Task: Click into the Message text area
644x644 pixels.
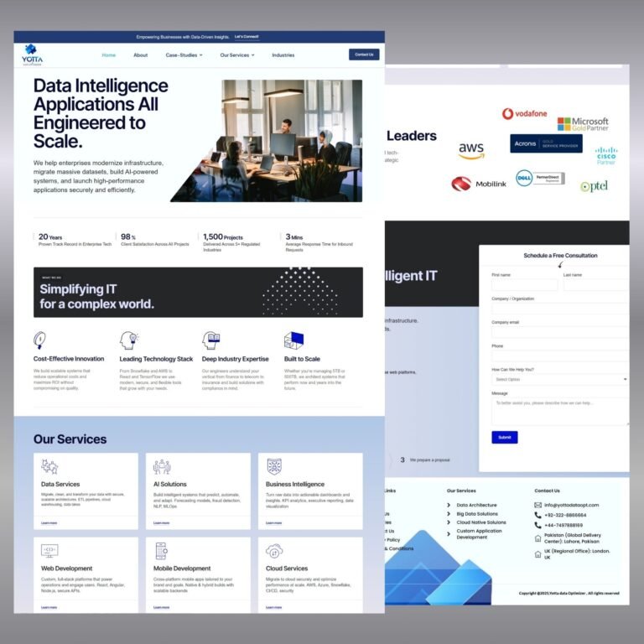Action: (x=559, y=410)
